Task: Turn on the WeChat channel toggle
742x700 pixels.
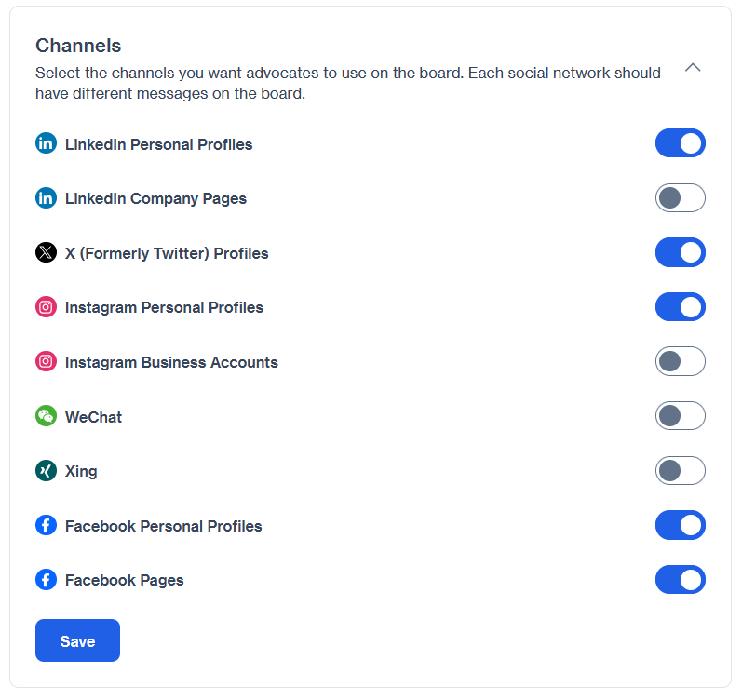Action: coord(680,415)
